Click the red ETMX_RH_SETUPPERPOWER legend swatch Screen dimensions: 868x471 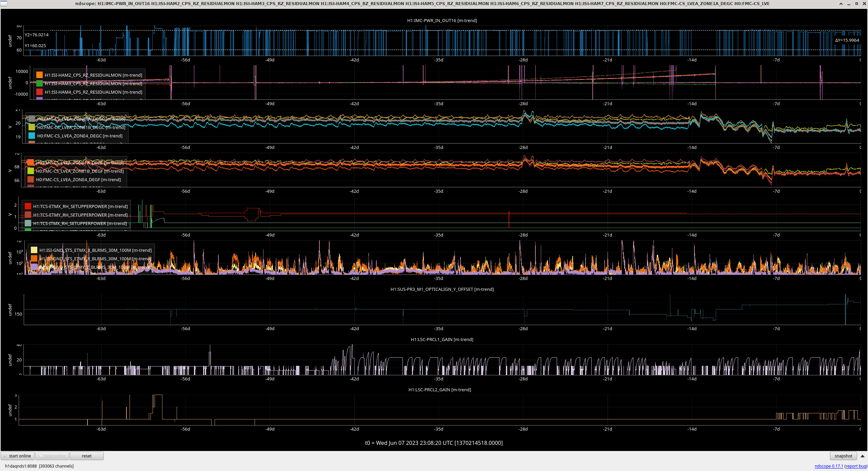[x=28, y=206]
